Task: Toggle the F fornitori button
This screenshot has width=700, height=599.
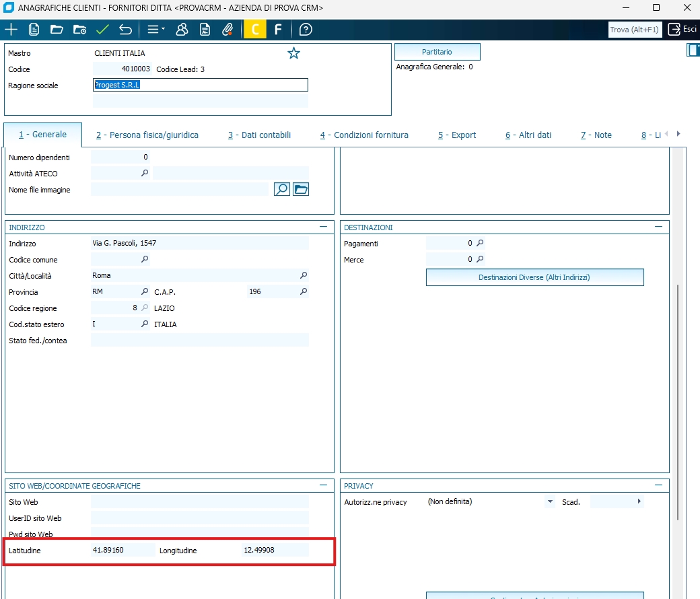Action: pos(277,30)
